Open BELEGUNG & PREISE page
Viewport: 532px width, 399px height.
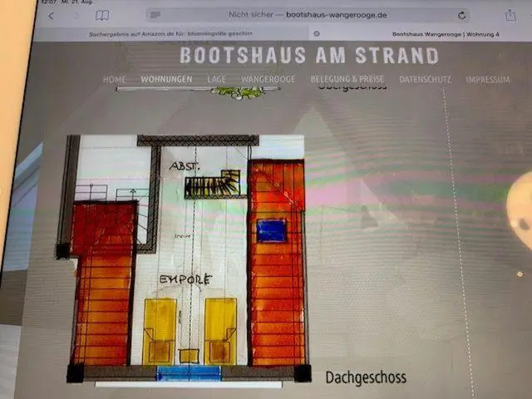point(348,80)
